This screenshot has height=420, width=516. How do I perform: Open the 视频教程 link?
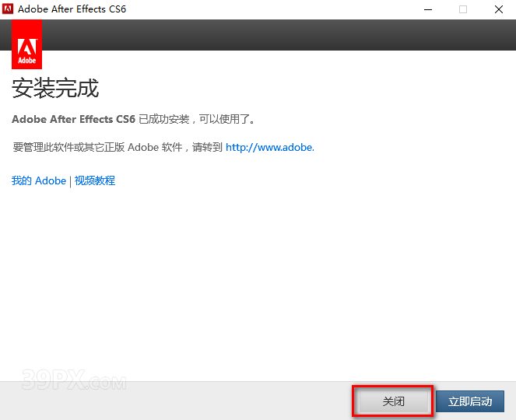(95, 180)
